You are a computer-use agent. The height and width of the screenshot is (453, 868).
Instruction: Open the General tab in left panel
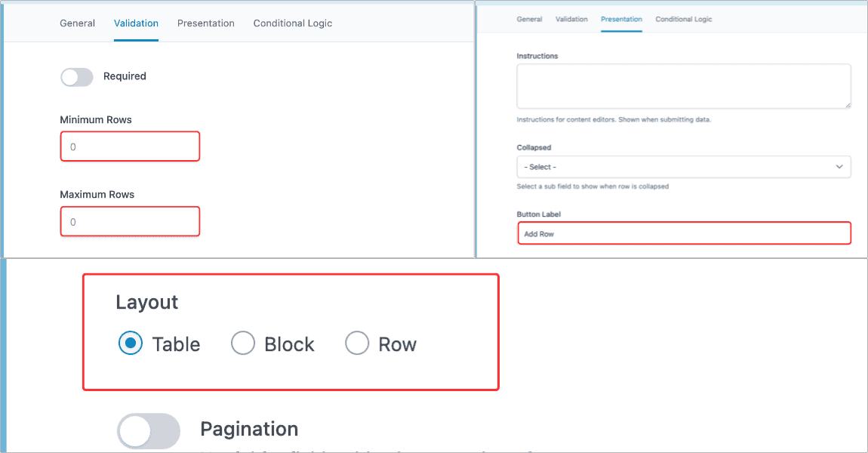(x=78, y=23)
